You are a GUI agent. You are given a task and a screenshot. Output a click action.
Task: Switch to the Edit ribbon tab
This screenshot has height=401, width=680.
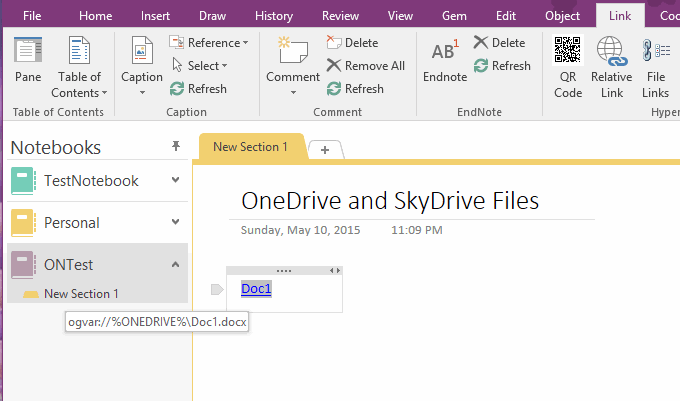pyautogui.click(x=506, y=16)
